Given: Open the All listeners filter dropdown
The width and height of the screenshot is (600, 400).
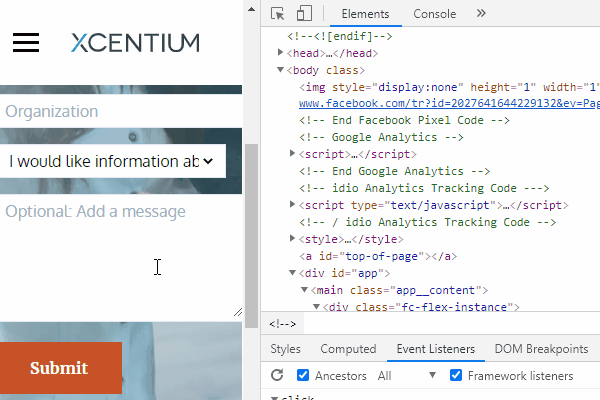Looking at the screenshot, I should [x=406, y=376].
